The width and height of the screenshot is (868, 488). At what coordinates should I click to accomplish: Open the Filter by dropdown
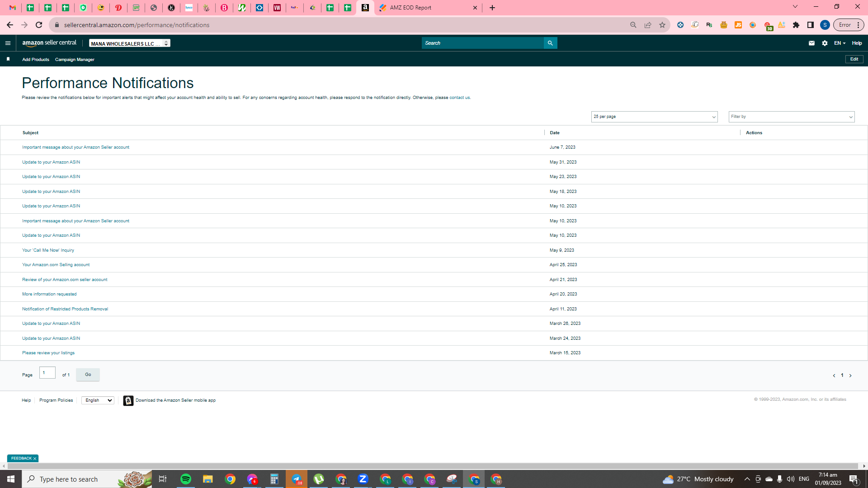coord(792,117)
